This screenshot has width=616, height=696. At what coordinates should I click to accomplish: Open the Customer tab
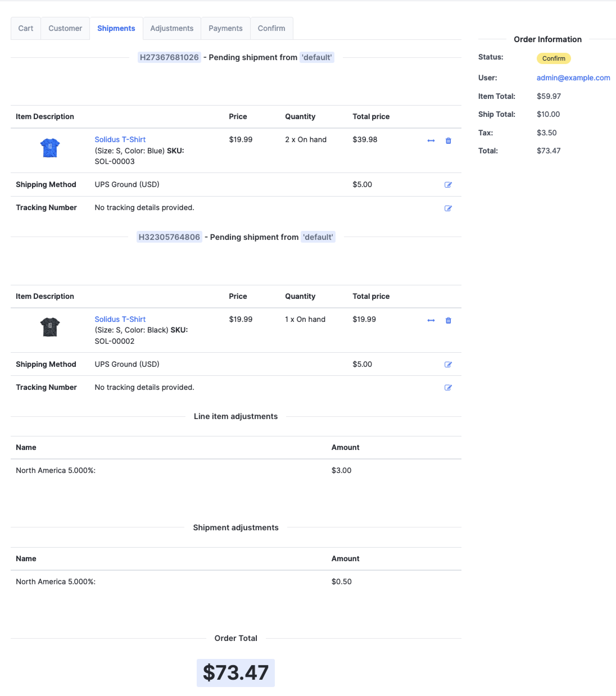pos(65,28)
